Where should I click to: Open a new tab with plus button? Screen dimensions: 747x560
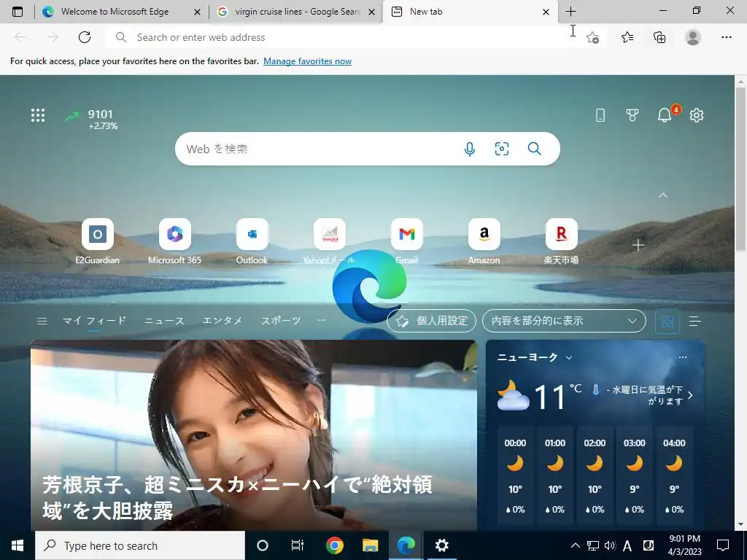tap(570, 12)
